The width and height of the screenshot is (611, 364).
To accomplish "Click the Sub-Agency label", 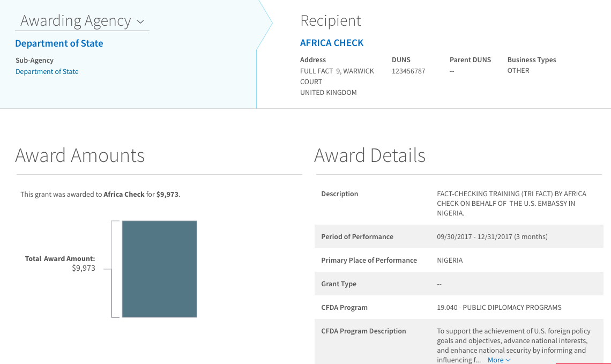I will (34, 60).
